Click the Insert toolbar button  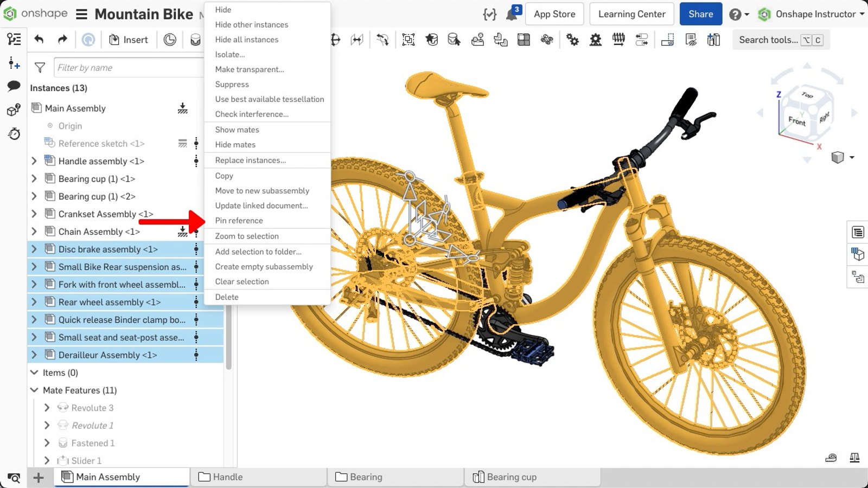tap(129, 40)
